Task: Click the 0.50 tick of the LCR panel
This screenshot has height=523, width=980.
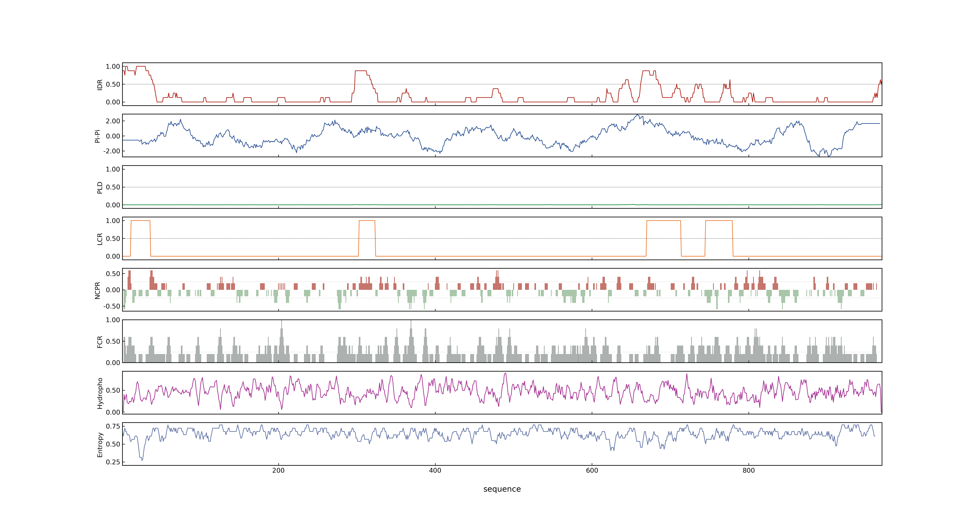Action: [x=113, y=239]
